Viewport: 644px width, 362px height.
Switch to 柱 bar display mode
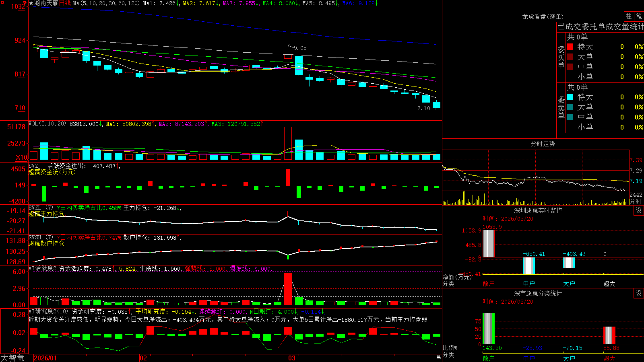click(x=629, y=16)
